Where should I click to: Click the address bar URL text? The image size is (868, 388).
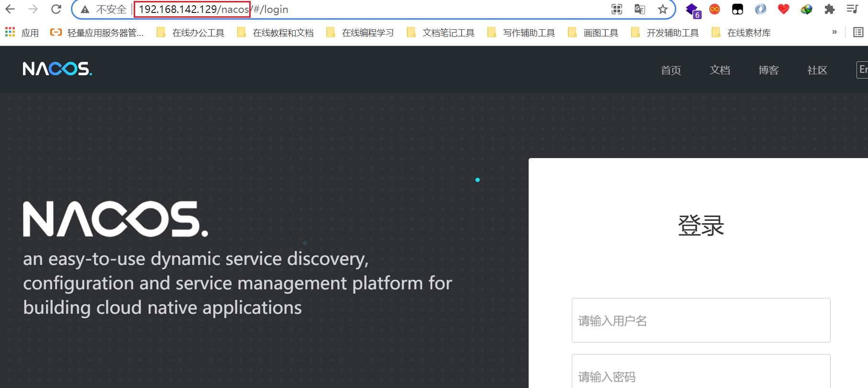[x=213, y=10]
